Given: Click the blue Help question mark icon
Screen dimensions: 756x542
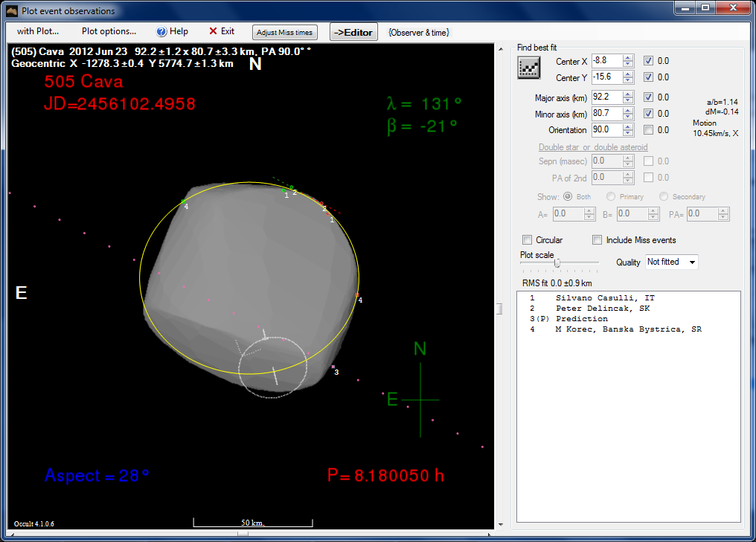Looking at the screenshot, I should 161,32.
